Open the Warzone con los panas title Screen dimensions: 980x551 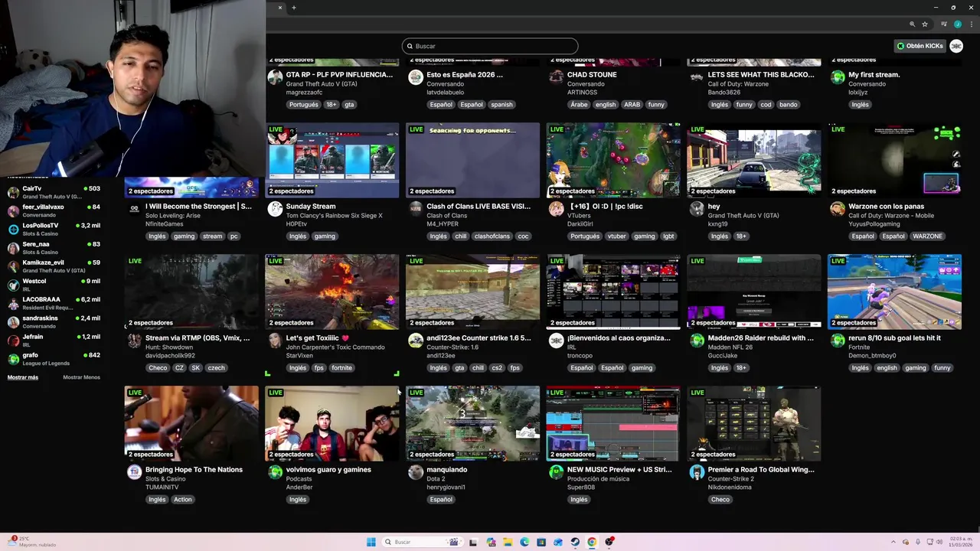(x=886, y=207)
